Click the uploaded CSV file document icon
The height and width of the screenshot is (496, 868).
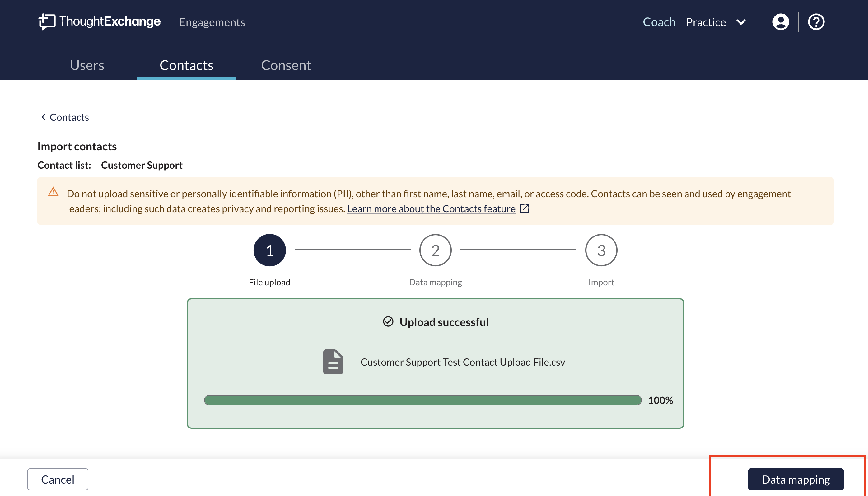333,362
